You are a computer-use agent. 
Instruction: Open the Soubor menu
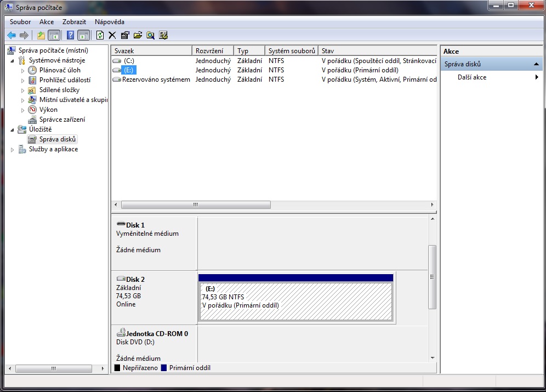pos(20,22)
